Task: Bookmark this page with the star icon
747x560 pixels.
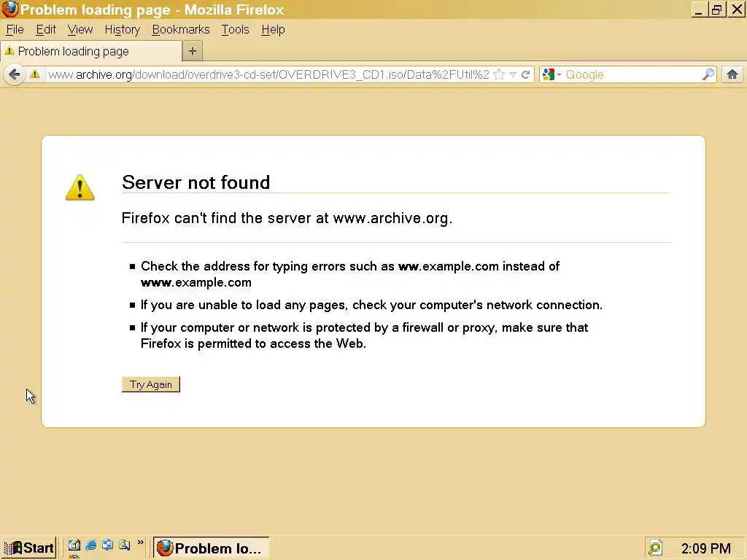Action: click(499, 75)
